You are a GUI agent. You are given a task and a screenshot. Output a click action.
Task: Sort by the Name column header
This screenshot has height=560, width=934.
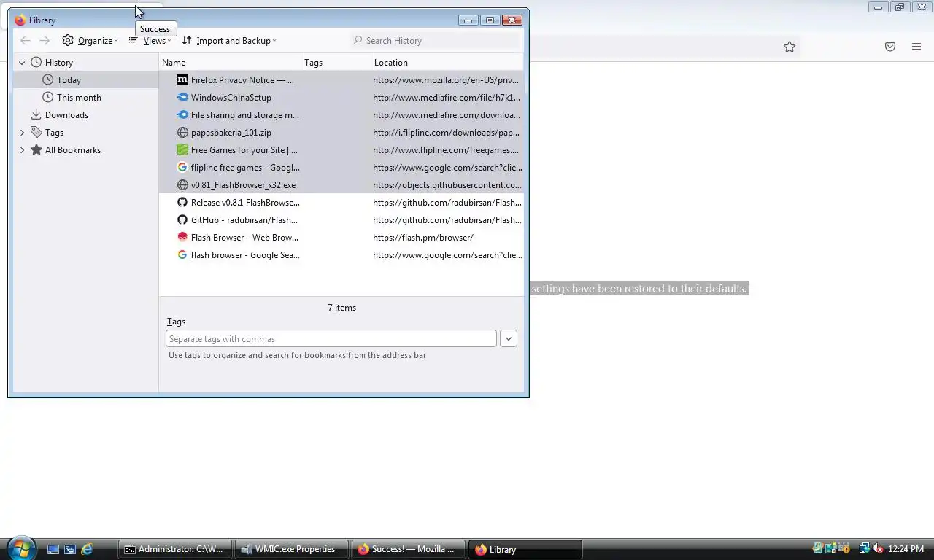(230, 63)
